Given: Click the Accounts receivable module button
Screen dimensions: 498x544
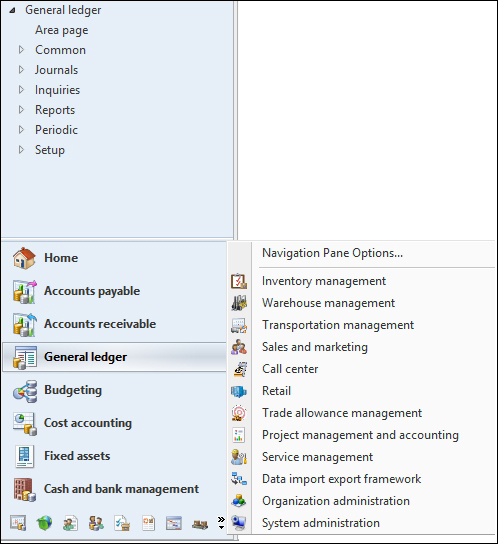Looking at the screenshot, I should pyautogui.click(x=114, y=324).
